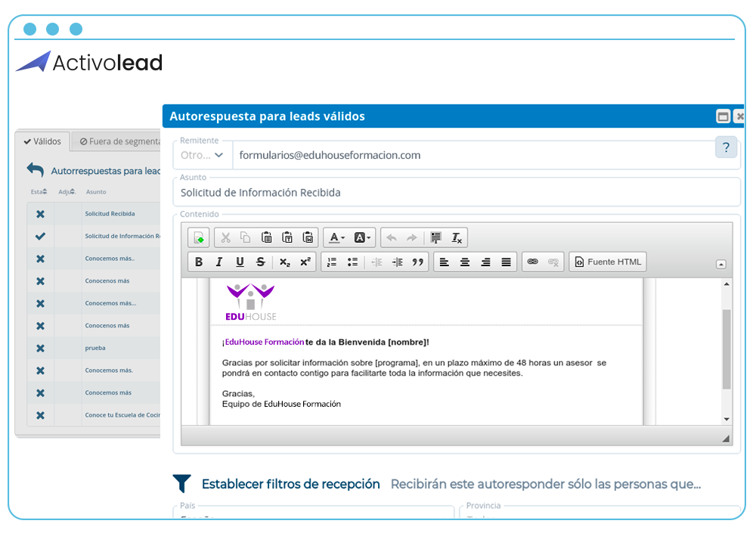Insert a hyperlink
Screen dimensions: 756x533
(x=533, y=262)
